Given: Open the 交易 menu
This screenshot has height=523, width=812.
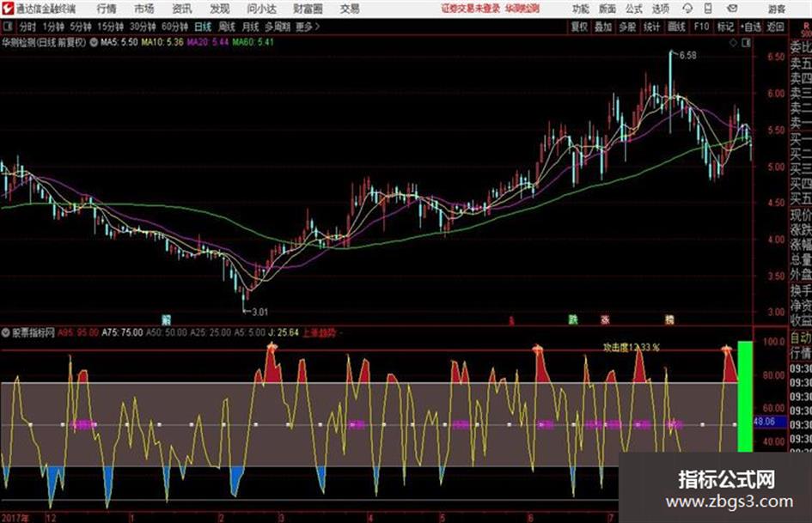Looking at the screenshot, I should (x=350, y=9).
